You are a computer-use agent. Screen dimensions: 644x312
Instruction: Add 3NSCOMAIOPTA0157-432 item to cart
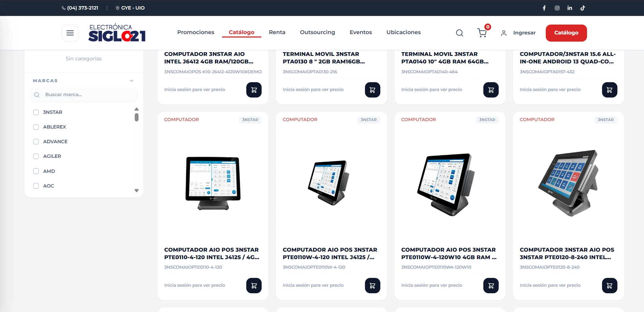pos(610,90)
